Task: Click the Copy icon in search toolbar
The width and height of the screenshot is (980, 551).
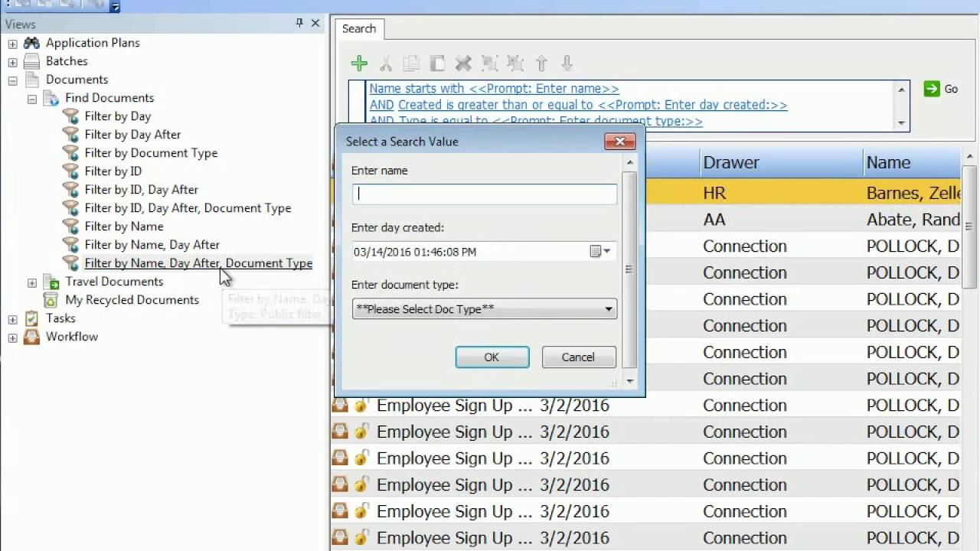Action: click(x=411, y=64)
